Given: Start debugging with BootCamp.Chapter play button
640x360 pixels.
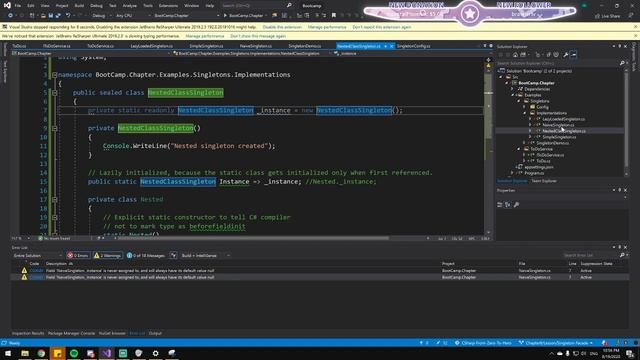Looking at the screenshot, I should tap(244, 16).
